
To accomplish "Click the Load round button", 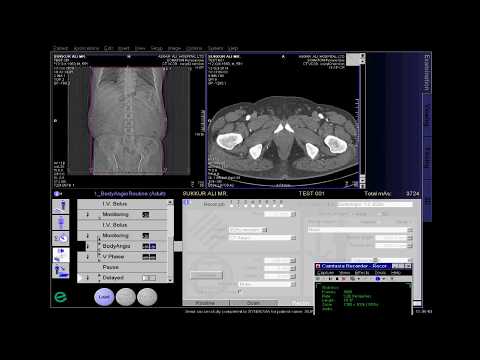I will (104, 297).
